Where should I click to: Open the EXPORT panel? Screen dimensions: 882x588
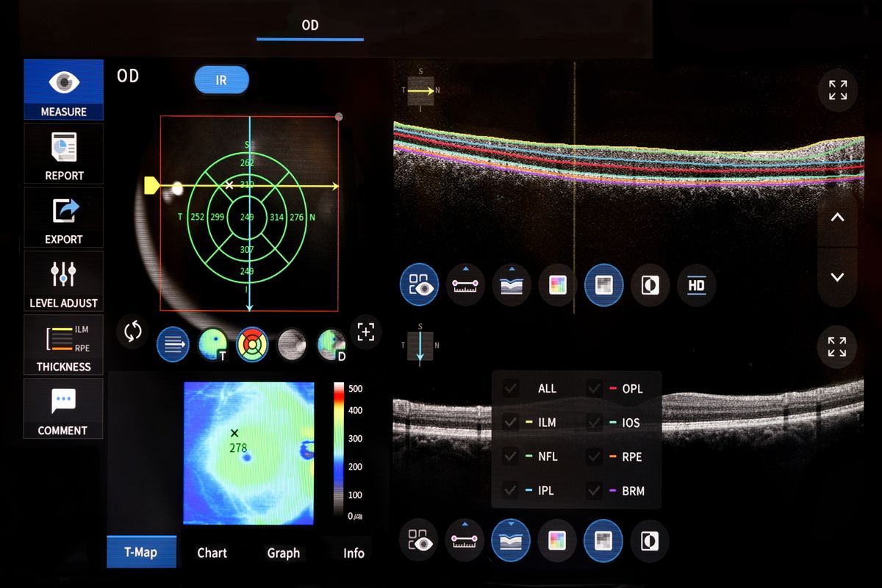click(63, 218)
